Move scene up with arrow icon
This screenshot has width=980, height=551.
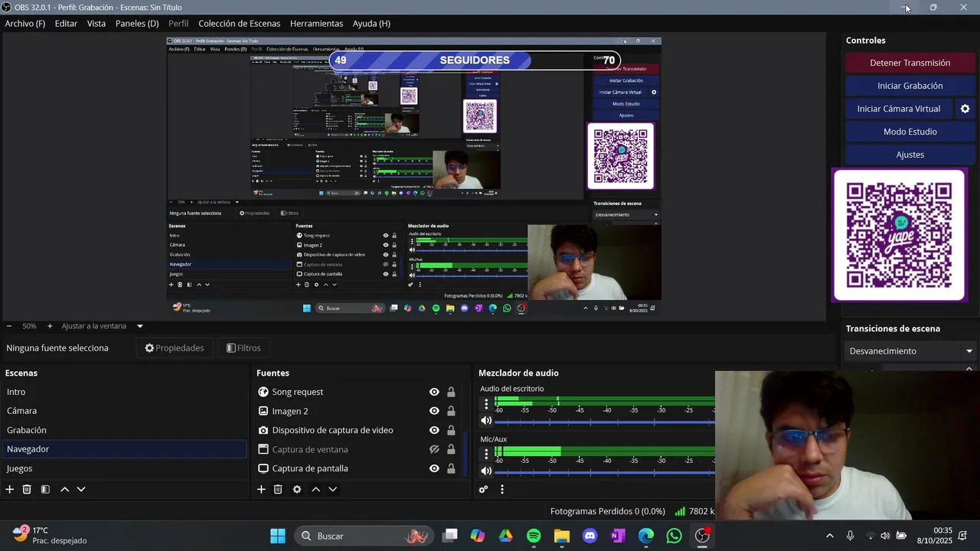pyautogui.click(x=64, y=489)
